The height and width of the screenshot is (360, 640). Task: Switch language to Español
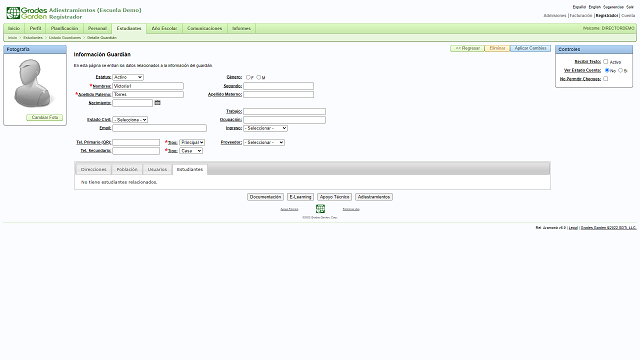(579, 7)
